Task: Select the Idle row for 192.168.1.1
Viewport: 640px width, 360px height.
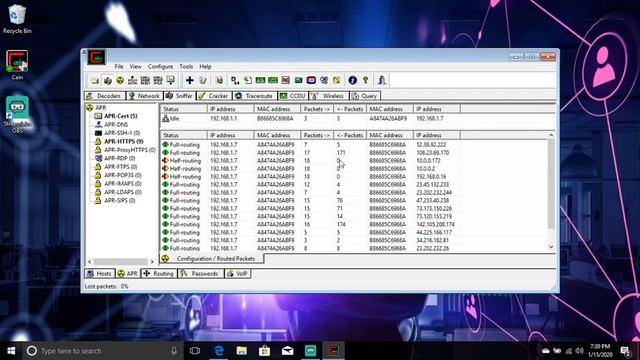Action: click(310, 119)
